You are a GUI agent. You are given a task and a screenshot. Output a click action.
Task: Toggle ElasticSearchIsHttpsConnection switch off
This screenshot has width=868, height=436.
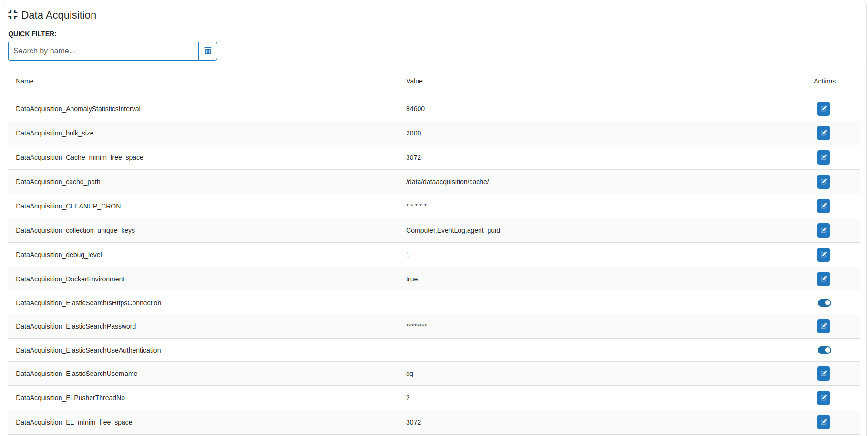coord(824,303)
